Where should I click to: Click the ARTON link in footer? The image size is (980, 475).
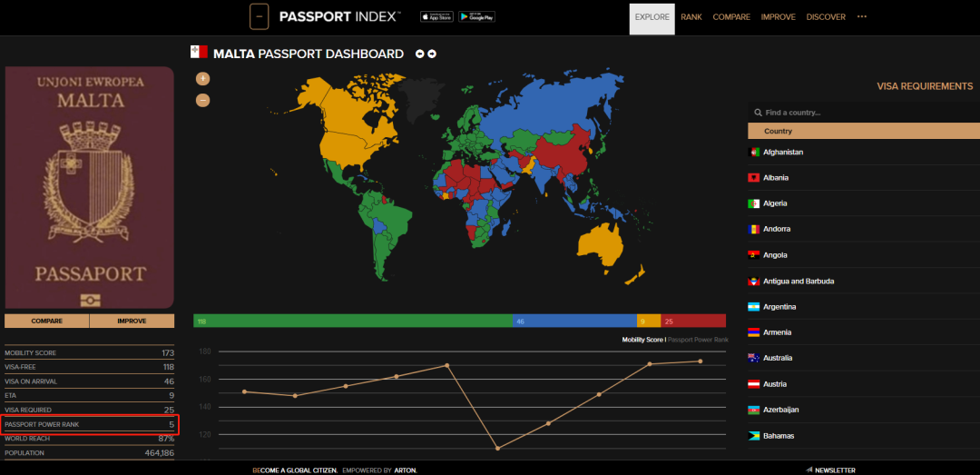tap(406, 470)
